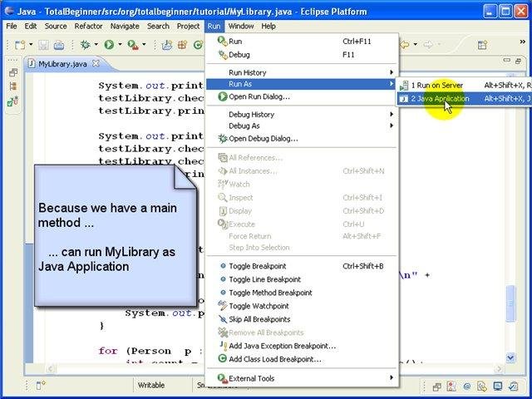Viewport: 532px width, 399px height.
Task: Click the New Java Package toolbar icon
Action: (x=182, y=45)
